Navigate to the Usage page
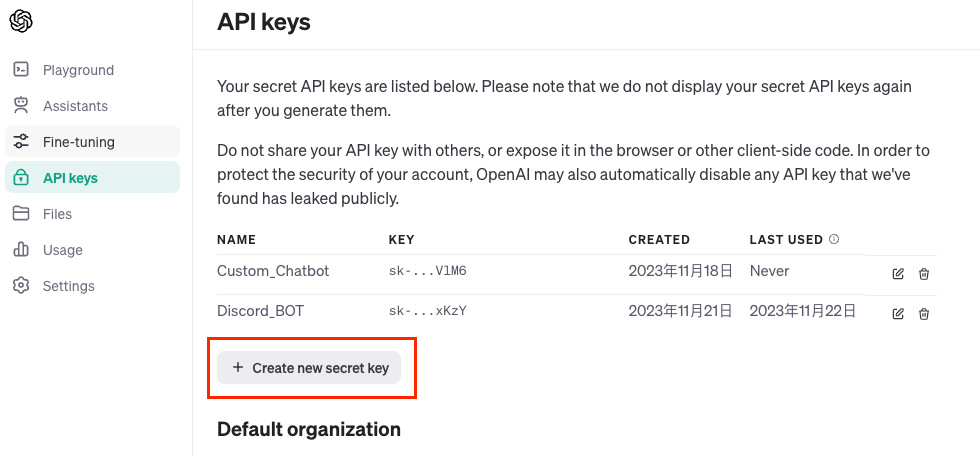The width and height of the screenshot is (980, 456). click(63, 250)
